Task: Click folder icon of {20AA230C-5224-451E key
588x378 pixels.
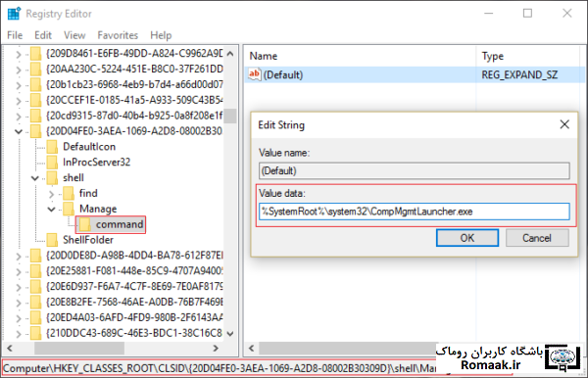Action: coord(35,70)
